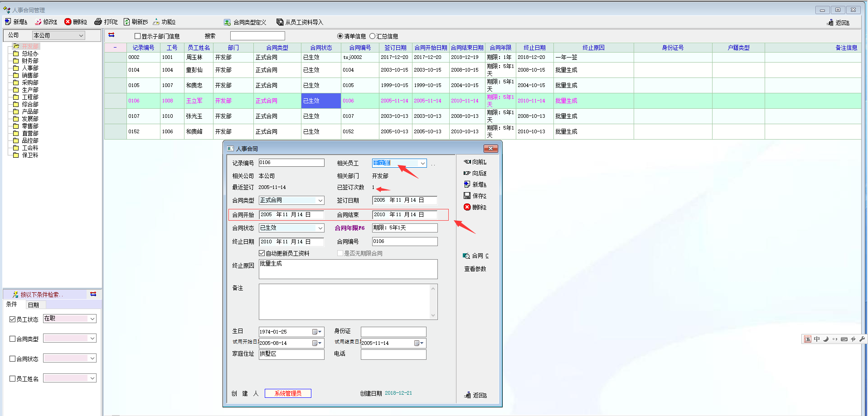The width and height of the screenshot is (868, 416).
Task: Click the 查看参数 button in dialog
Action: 475,269
